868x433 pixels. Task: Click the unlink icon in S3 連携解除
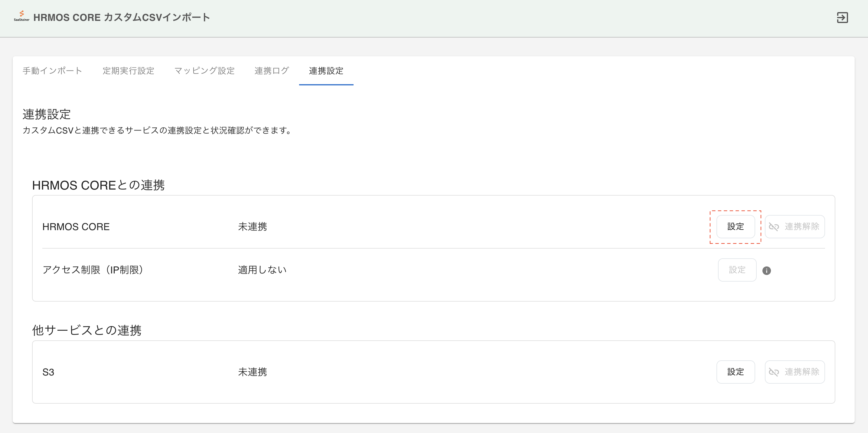click(774, 372)
